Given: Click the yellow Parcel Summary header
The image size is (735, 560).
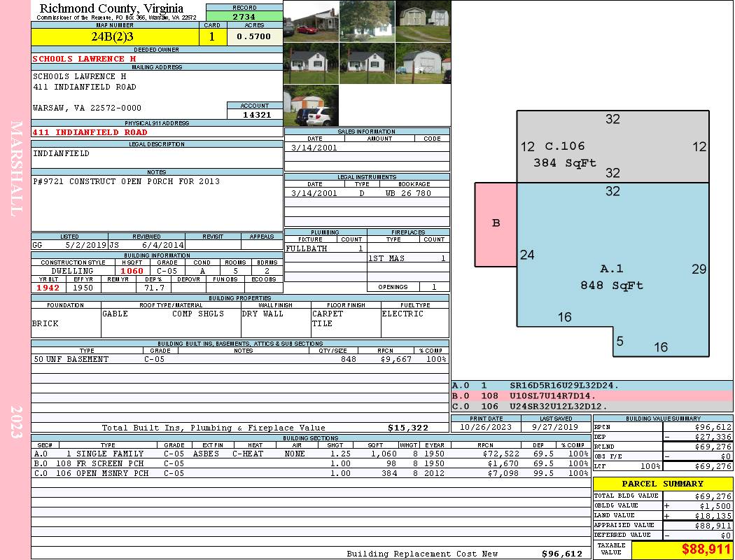Looking at the screenshot, I should (x=662, y=484).
